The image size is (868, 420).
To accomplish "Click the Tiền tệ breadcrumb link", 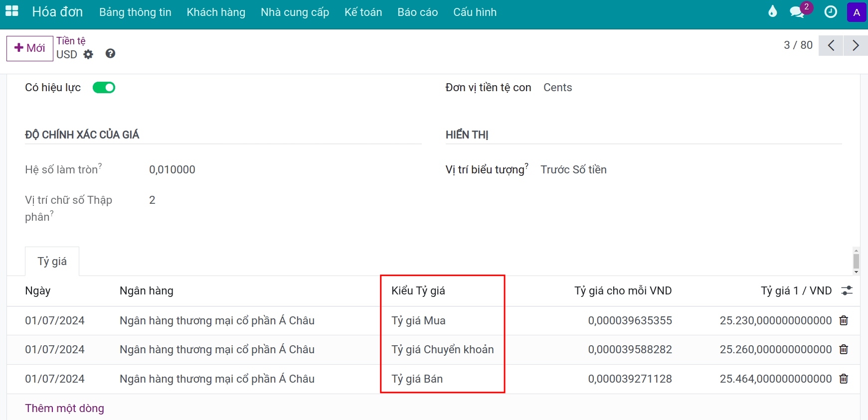I will pyautogui.click(x=71, y=41).
